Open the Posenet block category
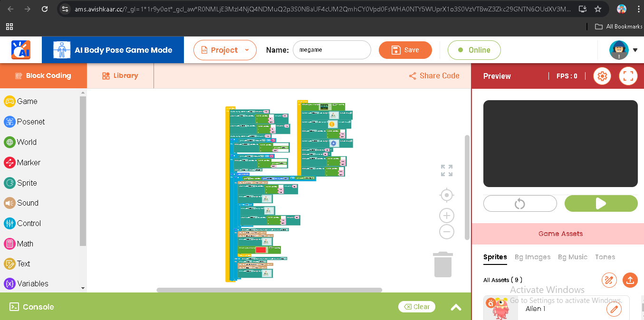This screenshot has height=320, width=644. point(24,122)
